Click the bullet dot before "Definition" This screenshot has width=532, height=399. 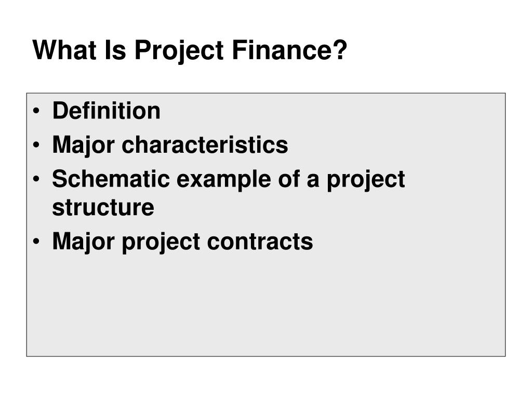pos(36,111)
